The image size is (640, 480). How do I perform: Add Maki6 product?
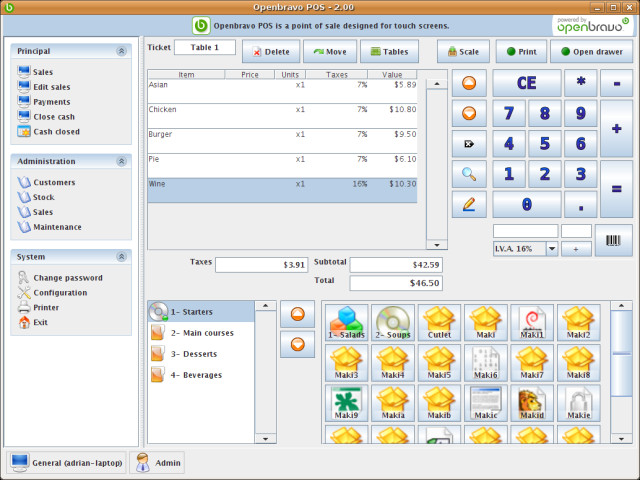(x=486, y=362)
